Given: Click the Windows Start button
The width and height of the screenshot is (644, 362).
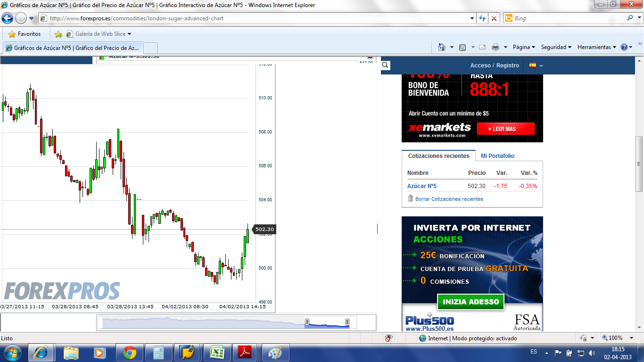Looking at the screenshot, I should (12, 353).
